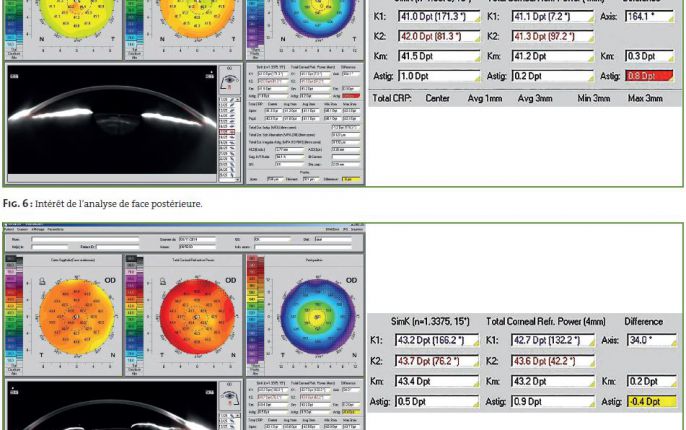Click the upper Scheimpflug cross-section image

tap(112, 120)
